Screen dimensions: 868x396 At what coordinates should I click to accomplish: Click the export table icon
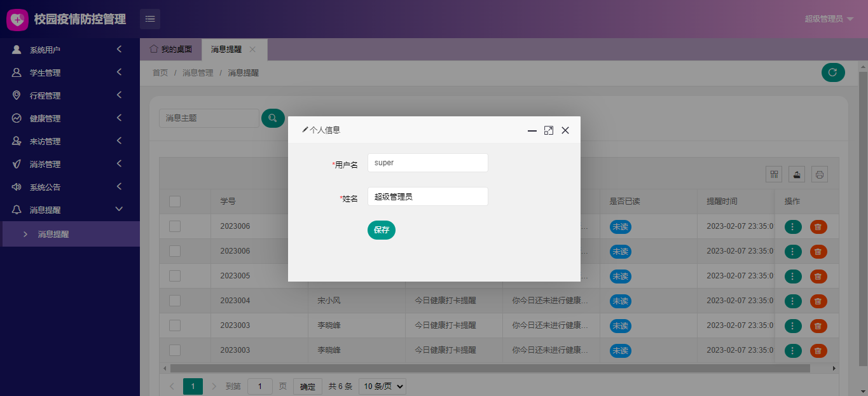(x=797, y=174)
